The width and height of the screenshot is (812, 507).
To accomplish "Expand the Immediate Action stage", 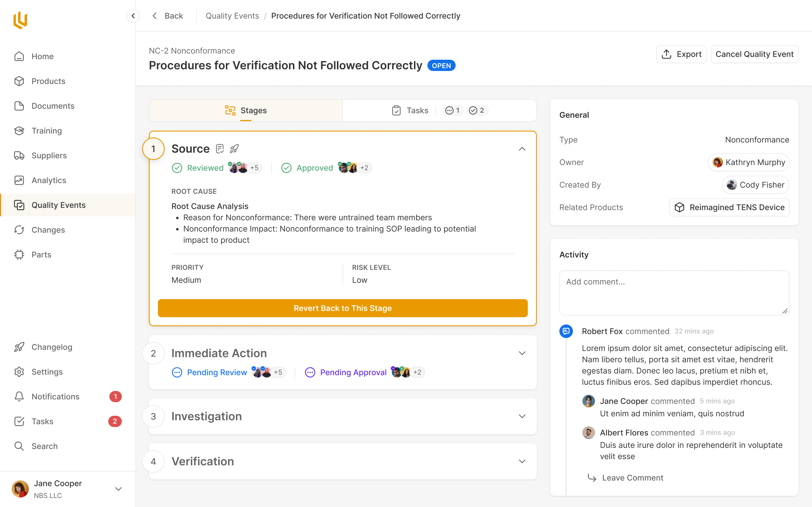I will coord(522,353).
